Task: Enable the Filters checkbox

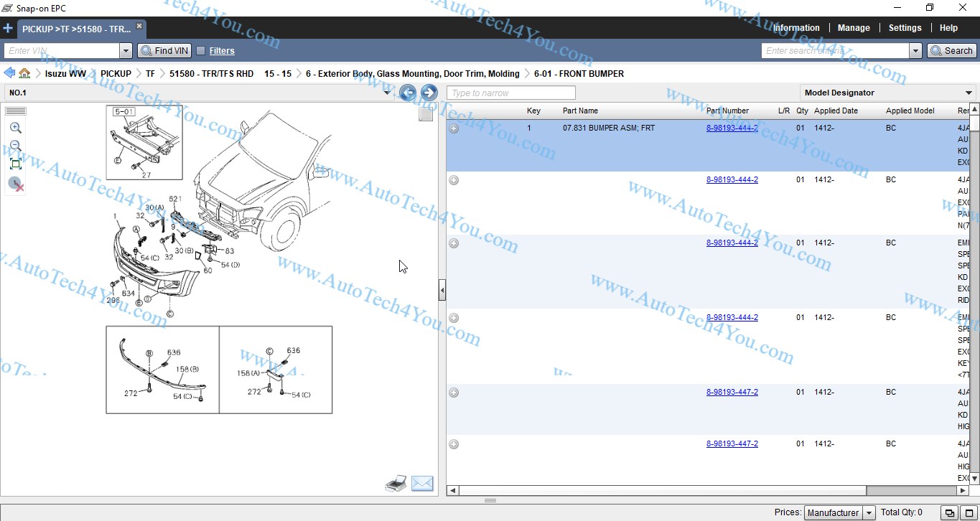Action: [x=201, y=51]
